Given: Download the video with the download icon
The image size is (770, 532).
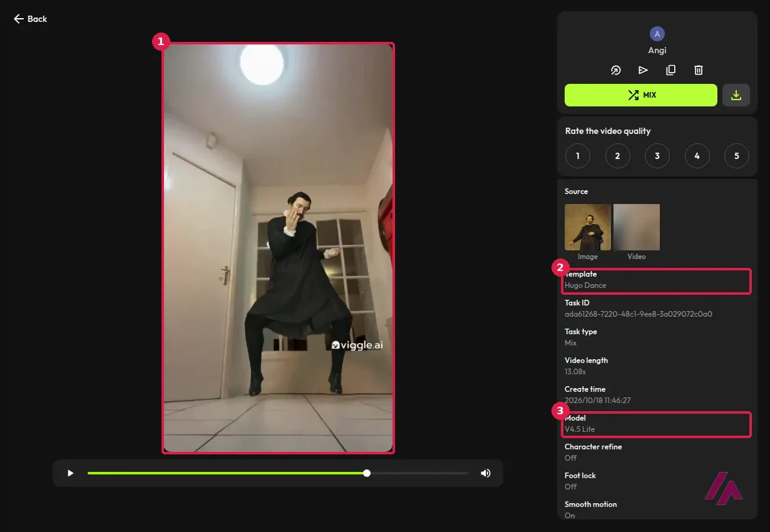Looking at the screenshot, I should click(x=736, y=95).
